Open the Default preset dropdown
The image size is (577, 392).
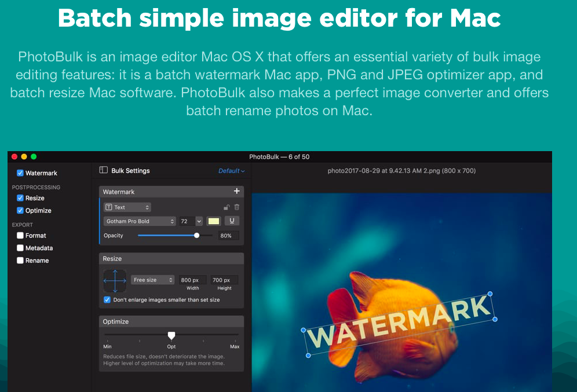(232, 171)
